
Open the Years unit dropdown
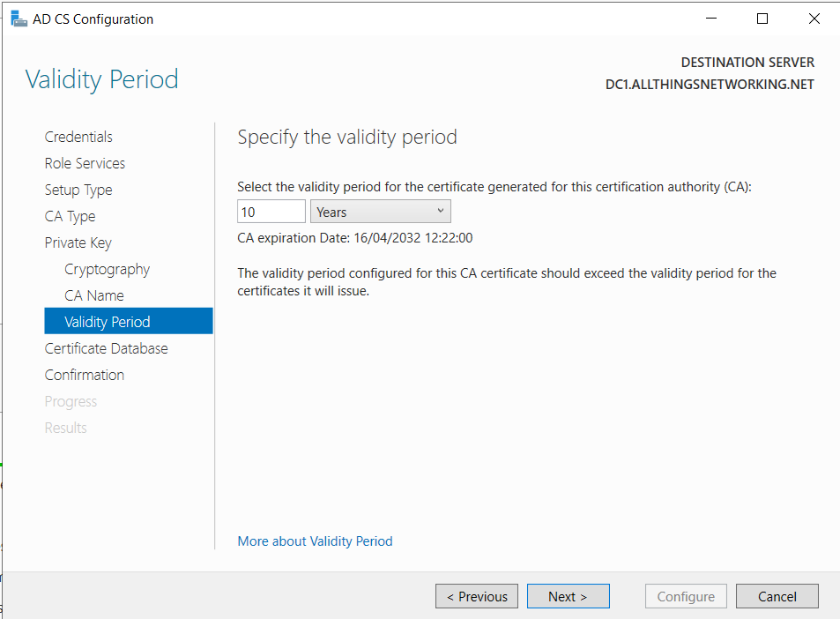click(x=381, y=212)
